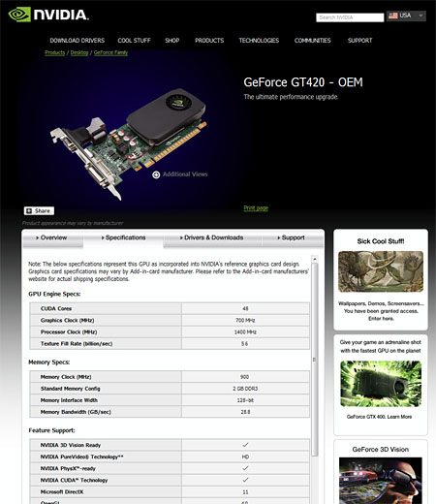Image resolution: width=436 pixels, height=504 pixels.
Task: Open the Shop menu
Action: click(x=172, y=41)
